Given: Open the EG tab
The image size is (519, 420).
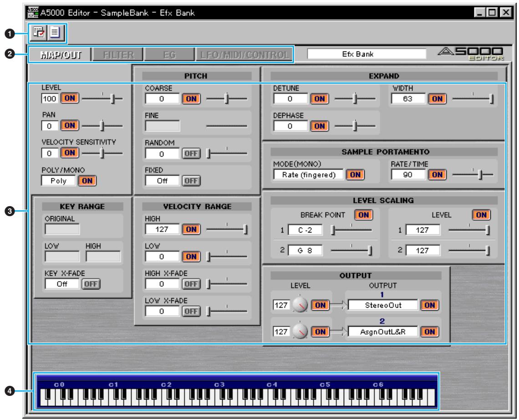Looking at the screenshot, I should click(169, 55).
